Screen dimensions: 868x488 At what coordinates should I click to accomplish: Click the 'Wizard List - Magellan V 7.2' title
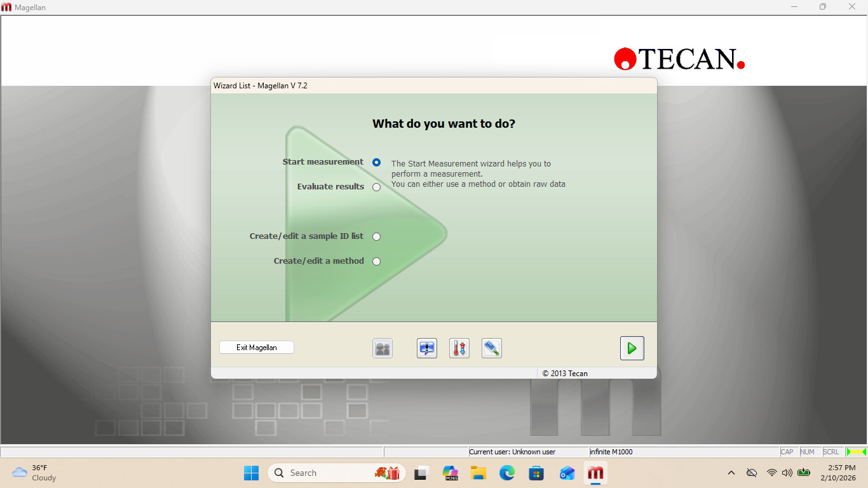pos(261,86)
